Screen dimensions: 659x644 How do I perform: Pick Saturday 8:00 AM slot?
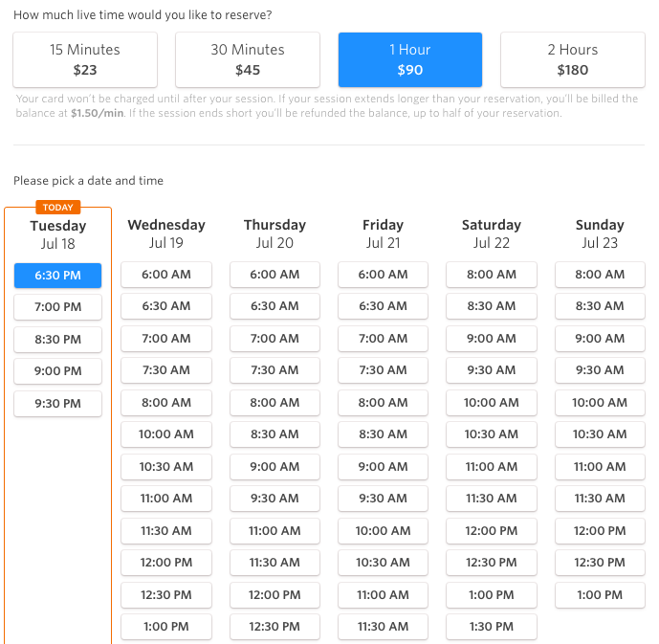coord(492,275)
